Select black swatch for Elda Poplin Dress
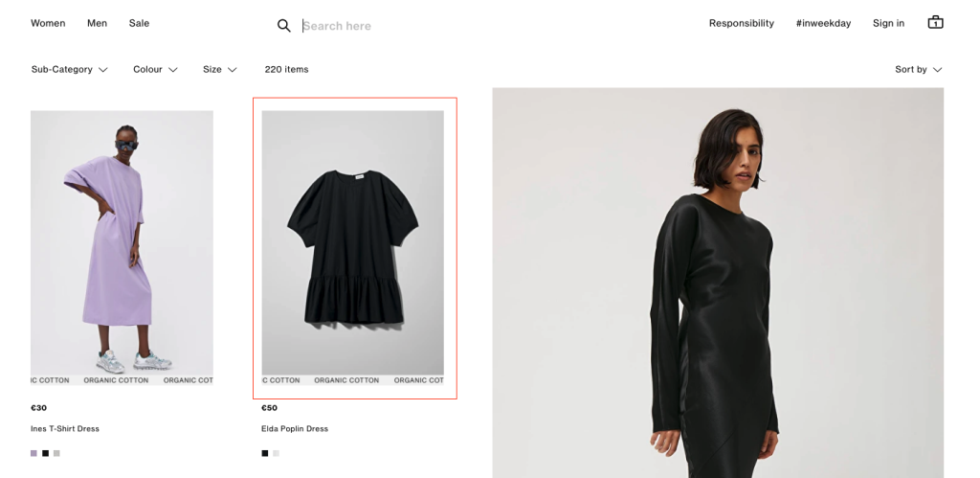The width and height of the screenshot is (980, 478). click(x=265, y=453)
